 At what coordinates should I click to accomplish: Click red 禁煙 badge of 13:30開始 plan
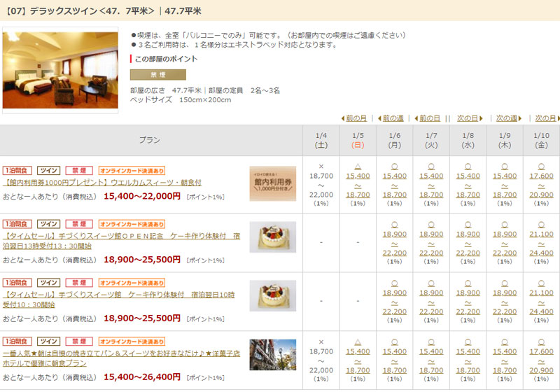(x=79, y=224)
